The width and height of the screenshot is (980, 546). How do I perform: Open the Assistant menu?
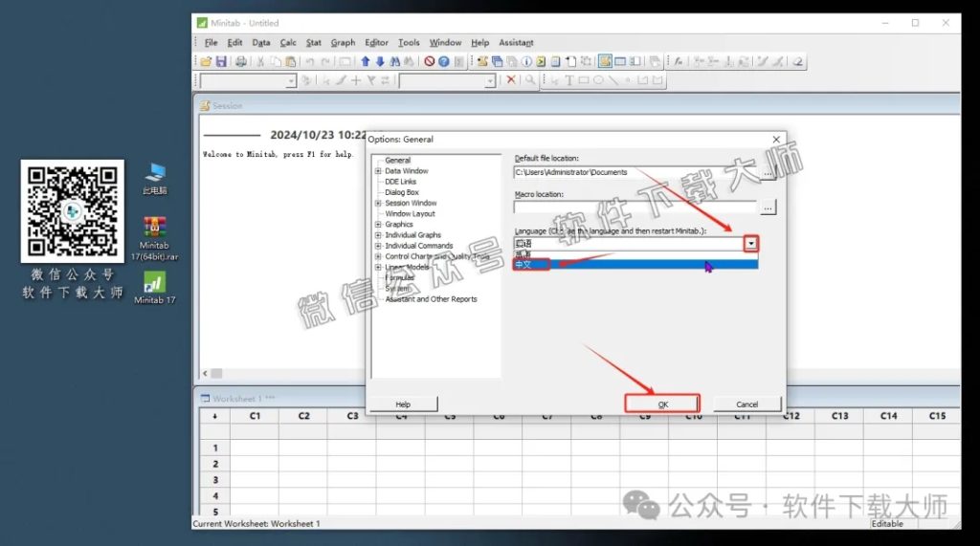click(516, 42)
